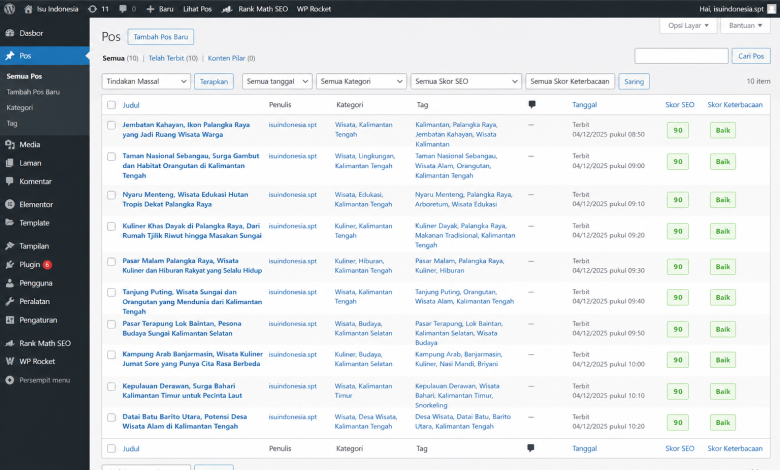Open the Isu Indonesia site home icon
The image size is (780, 470).
[28, 9]
